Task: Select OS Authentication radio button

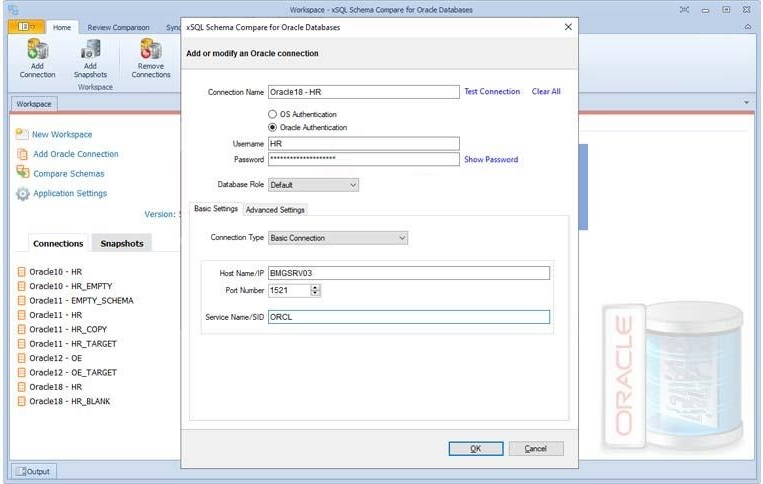Action: [x=272, y=114]
